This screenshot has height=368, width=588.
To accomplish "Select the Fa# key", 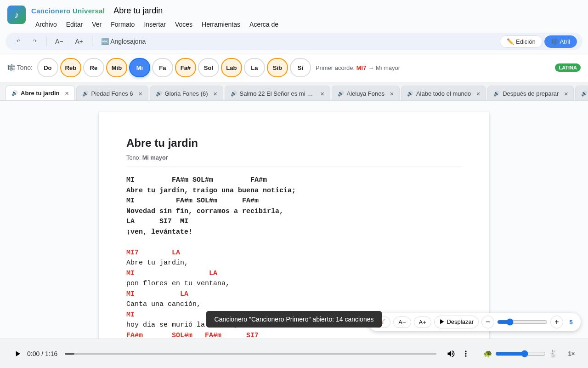I will coord(186,68).
